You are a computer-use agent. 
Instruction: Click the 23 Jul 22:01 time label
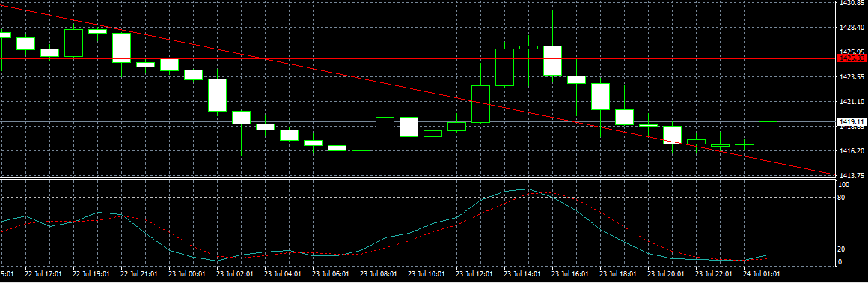pos(714,273)
